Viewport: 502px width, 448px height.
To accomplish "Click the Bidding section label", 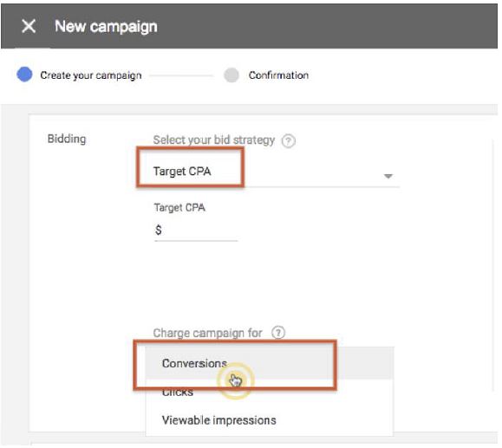I will [x=67, y=139].
